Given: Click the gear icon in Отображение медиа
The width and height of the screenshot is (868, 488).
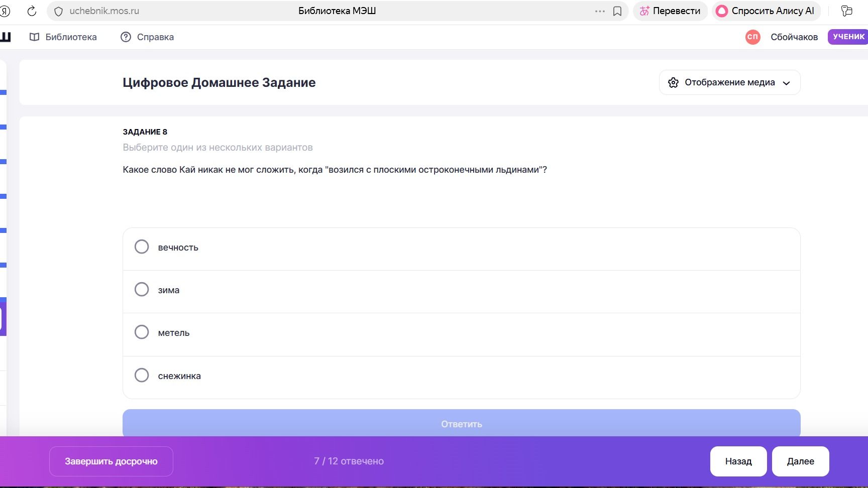Looking at the screenshot, I should (673, 83).
